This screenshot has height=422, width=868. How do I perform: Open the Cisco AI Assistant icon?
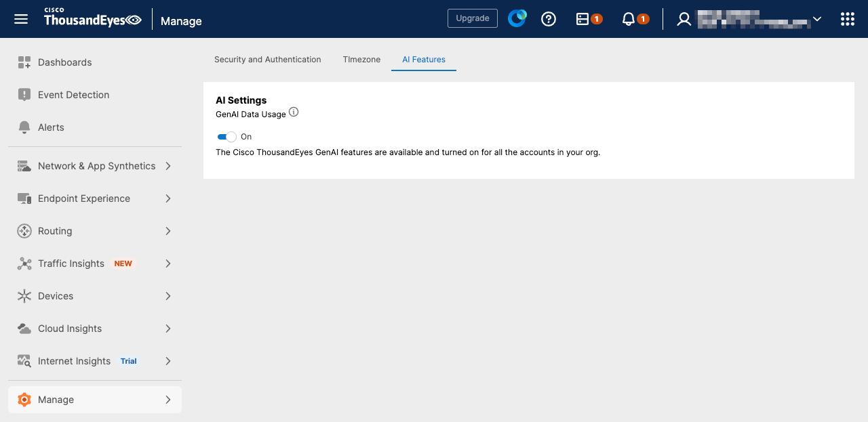[517, 19]
